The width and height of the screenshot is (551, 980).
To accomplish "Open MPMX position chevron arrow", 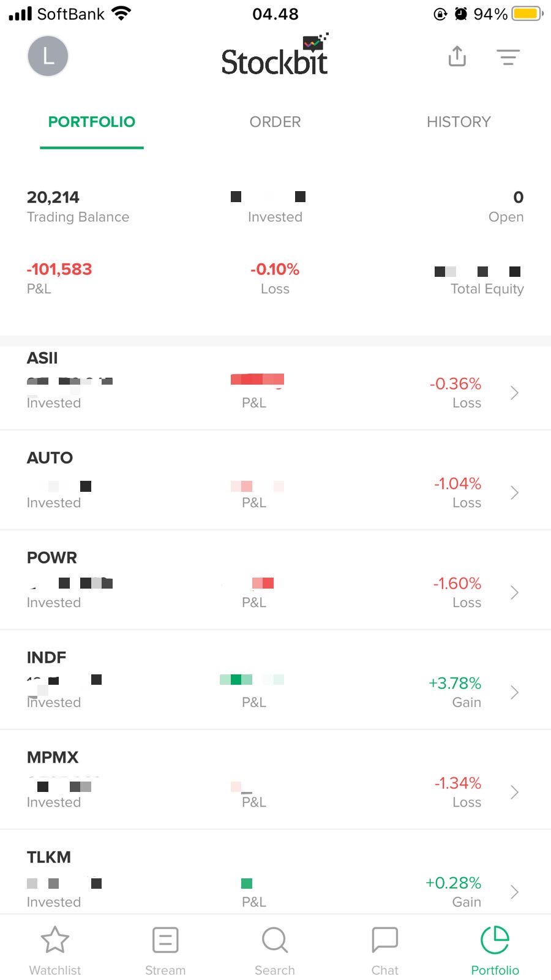I will coord(514,793).
